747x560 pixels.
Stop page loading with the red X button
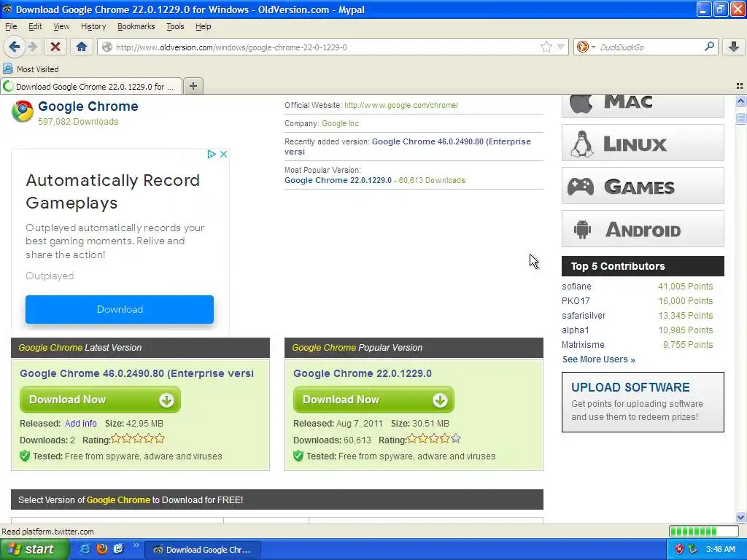pyautogui.click(x=55, y=47)
